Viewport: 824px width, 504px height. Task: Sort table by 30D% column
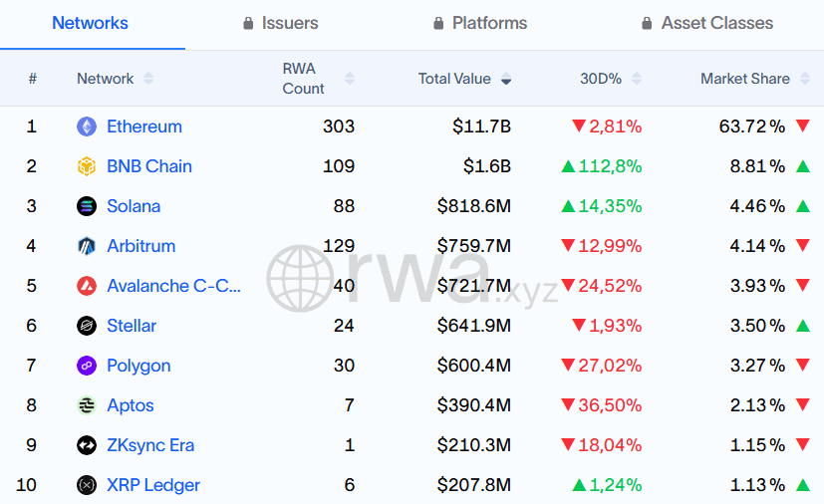[637, 79]
